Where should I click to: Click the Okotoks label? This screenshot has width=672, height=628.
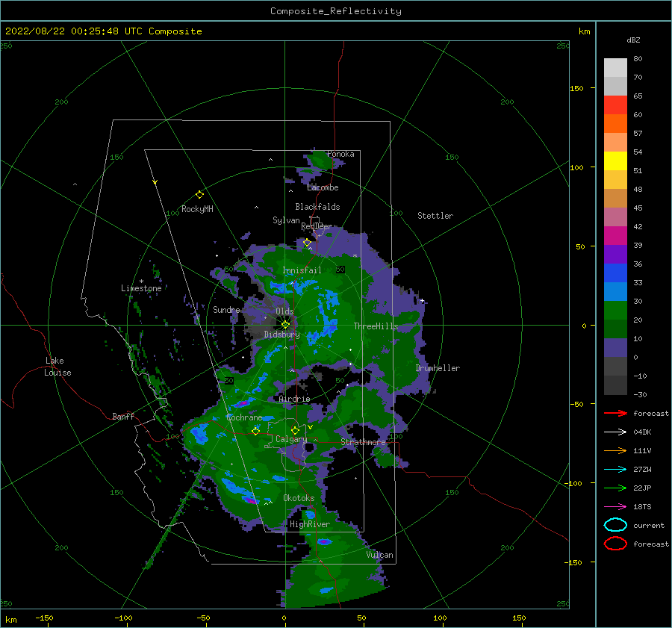point(299,498)
